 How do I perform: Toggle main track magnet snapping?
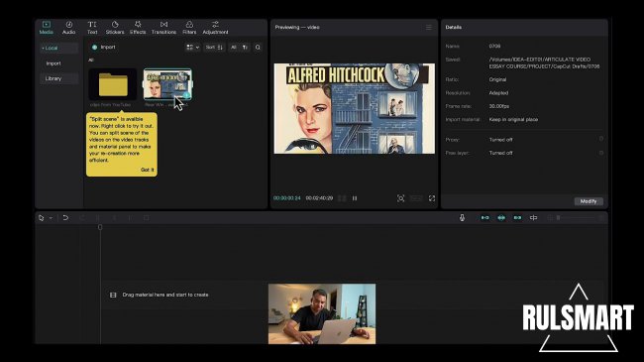click(x=485, y=217)
